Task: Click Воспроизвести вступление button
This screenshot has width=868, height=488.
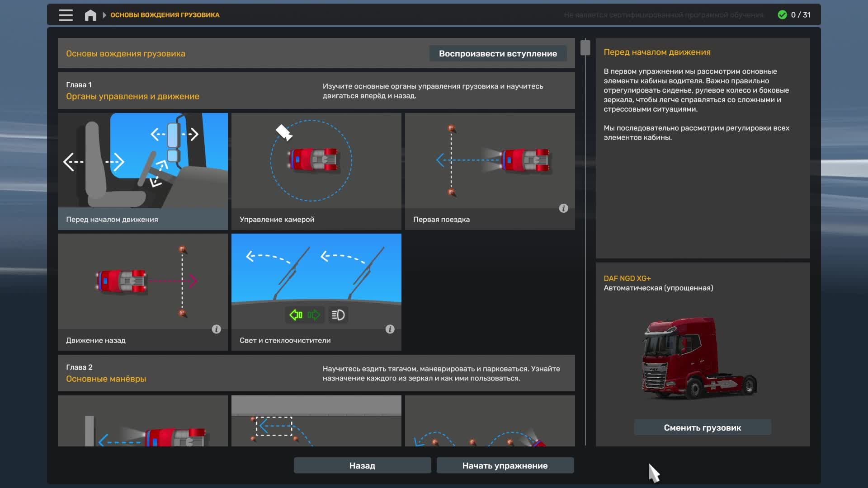Action: (498, 53)
